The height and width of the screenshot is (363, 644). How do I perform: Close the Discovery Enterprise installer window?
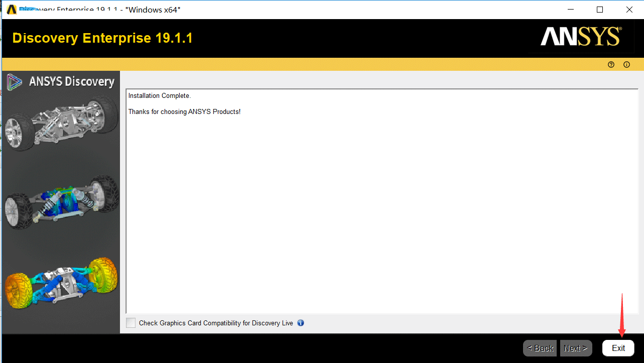(629, 10)
